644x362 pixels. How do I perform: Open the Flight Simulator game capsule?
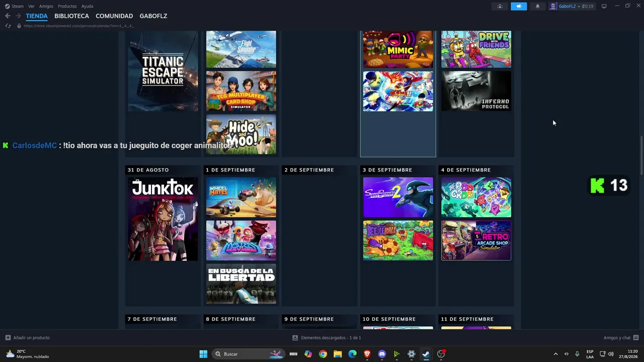coord(241,49)
